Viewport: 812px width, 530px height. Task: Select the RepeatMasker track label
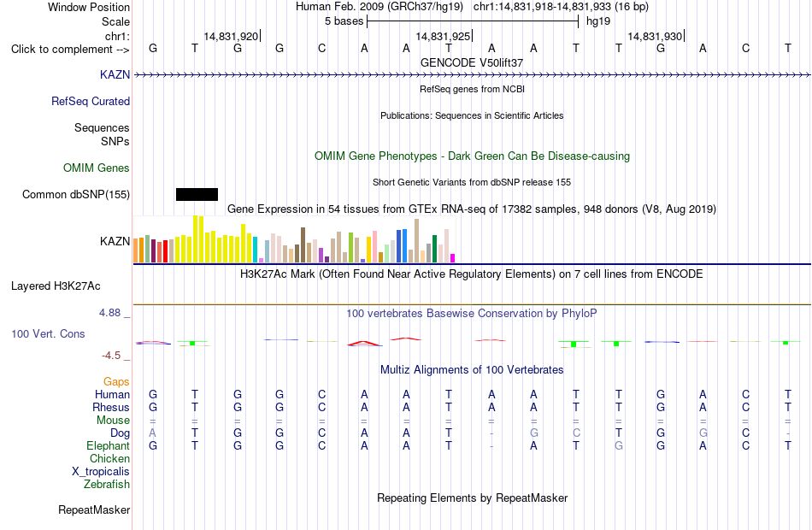click(x=94, y=509)
